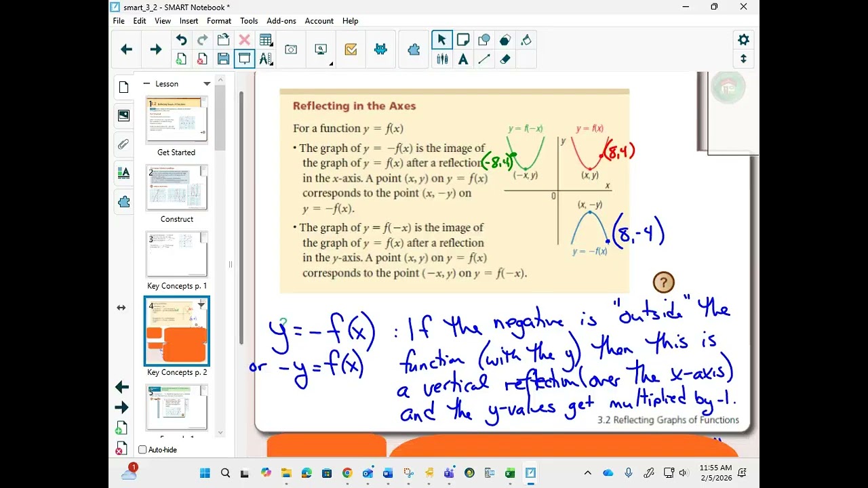Open the Help menu

350,21
